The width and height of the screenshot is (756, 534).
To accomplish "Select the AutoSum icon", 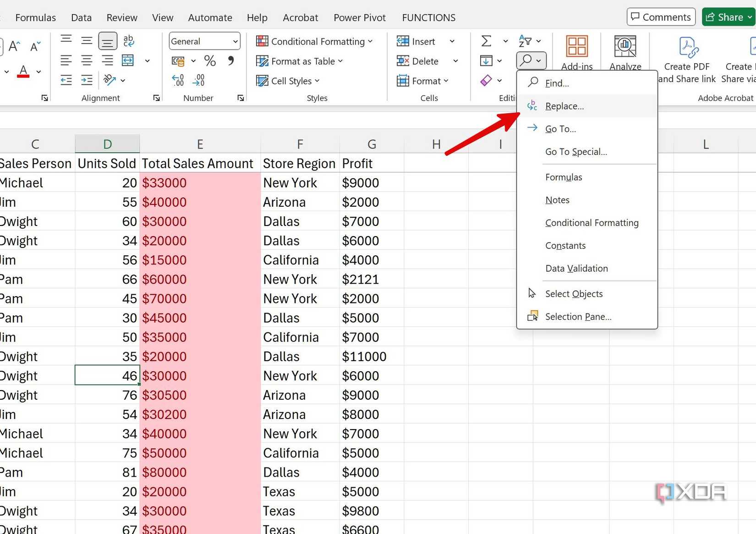I will click(487, 41).
